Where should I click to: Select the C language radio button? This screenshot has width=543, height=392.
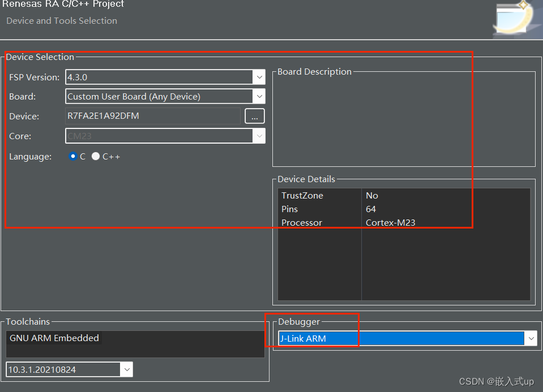(x=72, y=156)
